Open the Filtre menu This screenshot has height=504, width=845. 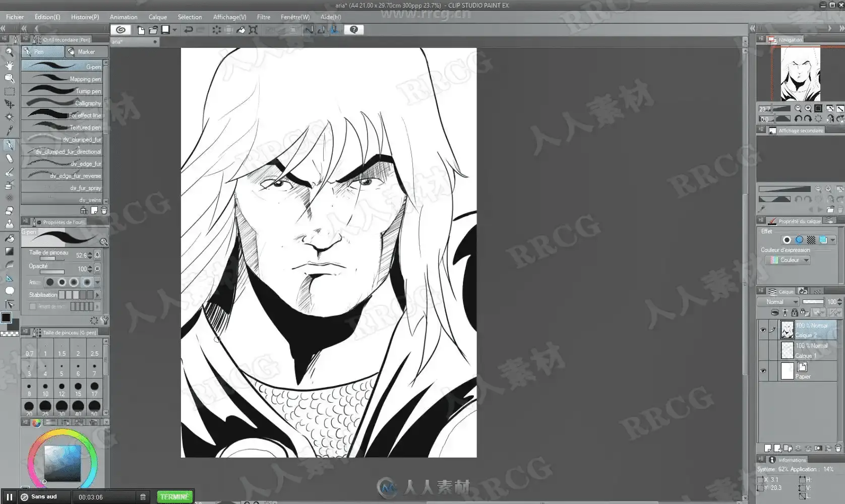263,17
